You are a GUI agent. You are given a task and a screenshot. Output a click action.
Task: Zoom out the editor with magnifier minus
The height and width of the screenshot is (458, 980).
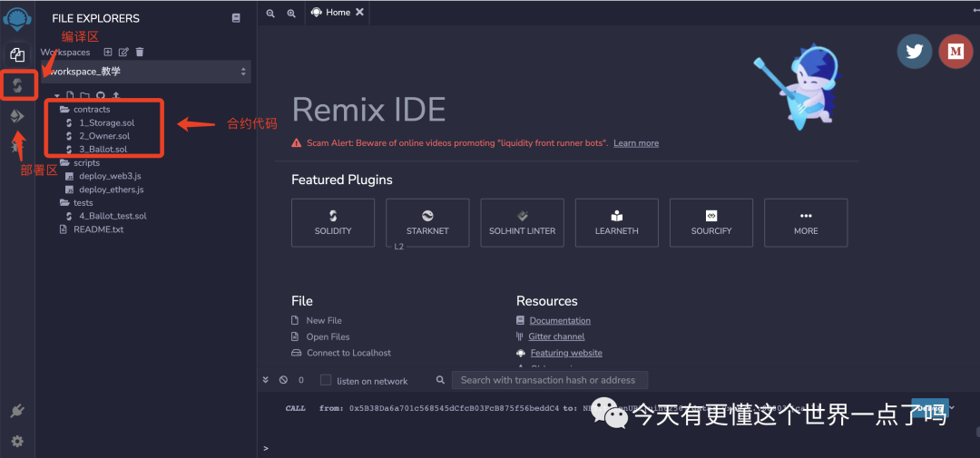270,13
